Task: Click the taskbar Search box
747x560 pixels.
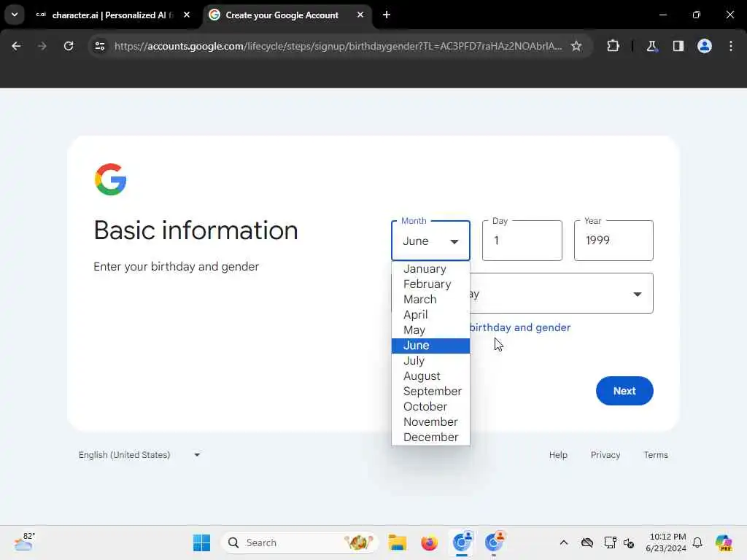Action: point(299,542)
